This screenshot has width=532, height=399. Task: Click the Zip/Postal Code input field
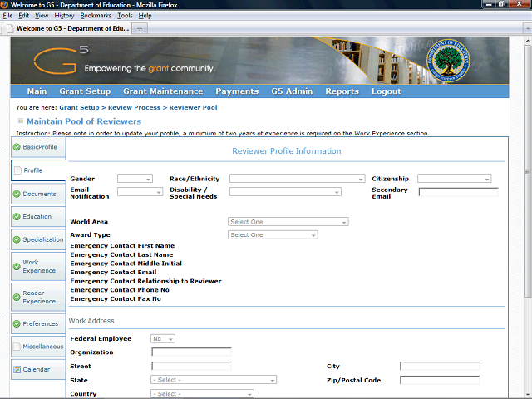tap(440, 380)
